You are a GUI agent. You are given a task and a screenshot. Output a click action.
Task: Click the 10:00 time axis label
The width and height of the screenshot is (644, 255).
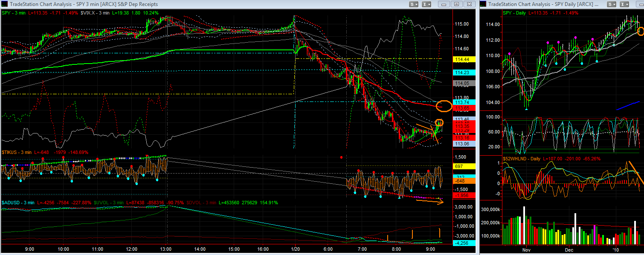click(x=63, y=249)
